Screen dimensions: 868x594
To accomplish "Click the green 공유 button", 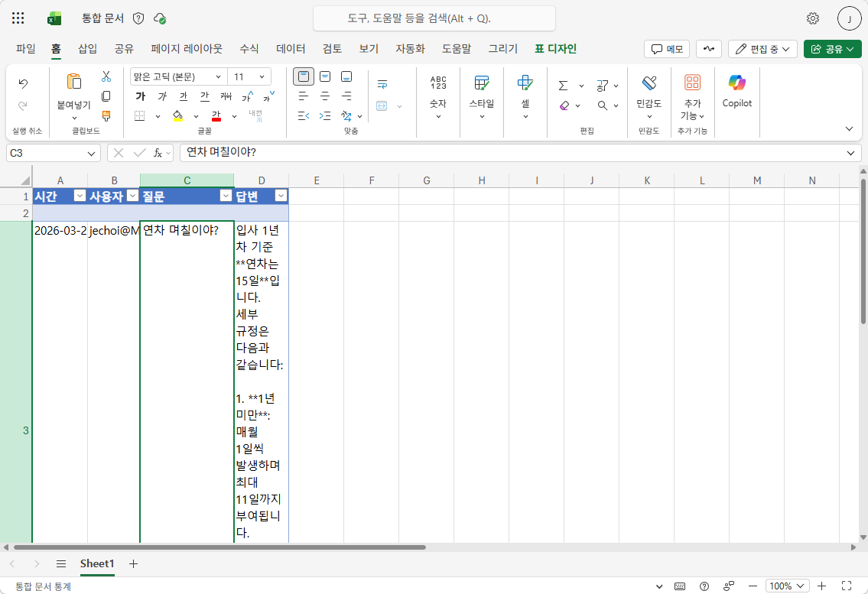I will click(833, 49).
